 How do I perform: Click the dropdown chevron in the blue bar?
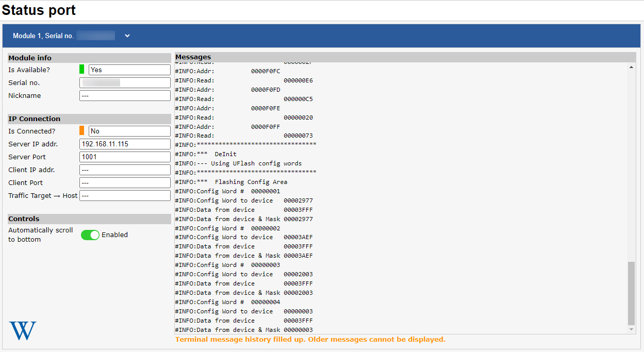point(127,36)
